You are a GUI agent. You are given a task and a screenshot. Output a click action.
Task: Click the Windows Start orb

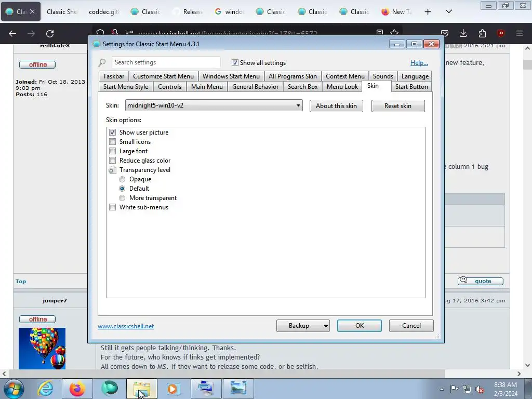[x=13, y=389]
